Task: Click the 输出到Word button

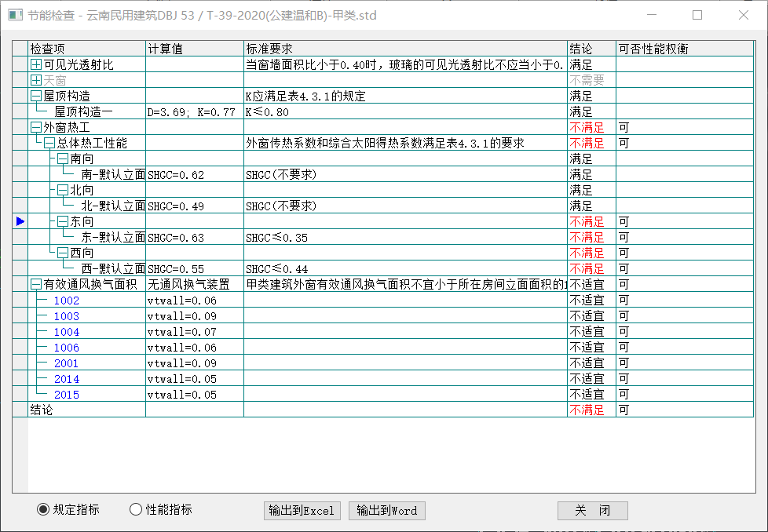Action: point(386,511)
